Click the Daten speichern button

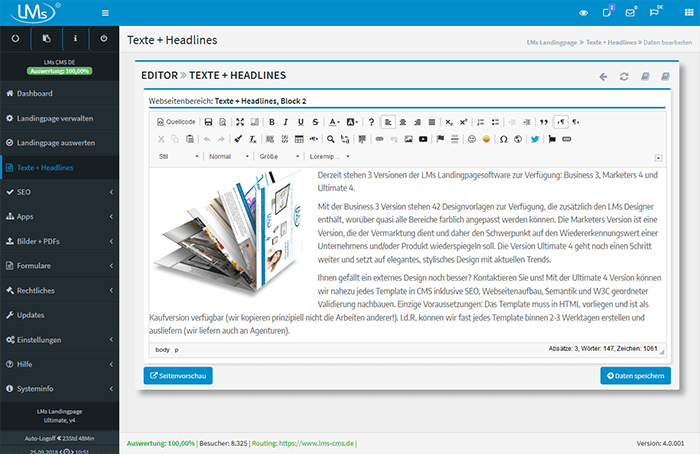(635, 376)
